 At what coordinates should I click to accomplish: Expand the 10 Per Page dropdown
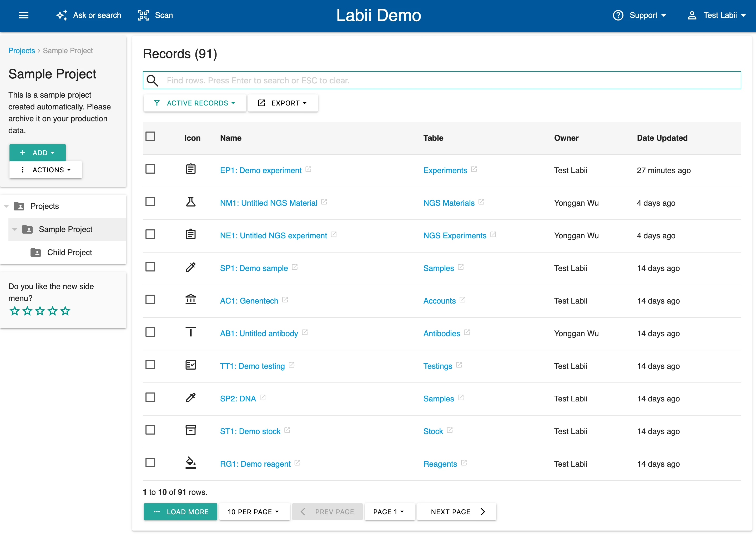click(x=254, y=512)
